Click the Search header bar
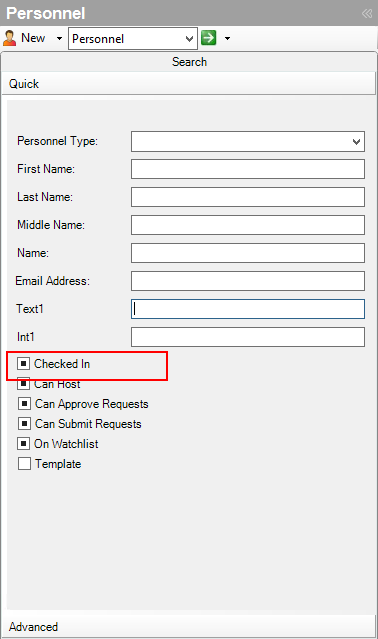378x639 pixels. click(189, 62)
